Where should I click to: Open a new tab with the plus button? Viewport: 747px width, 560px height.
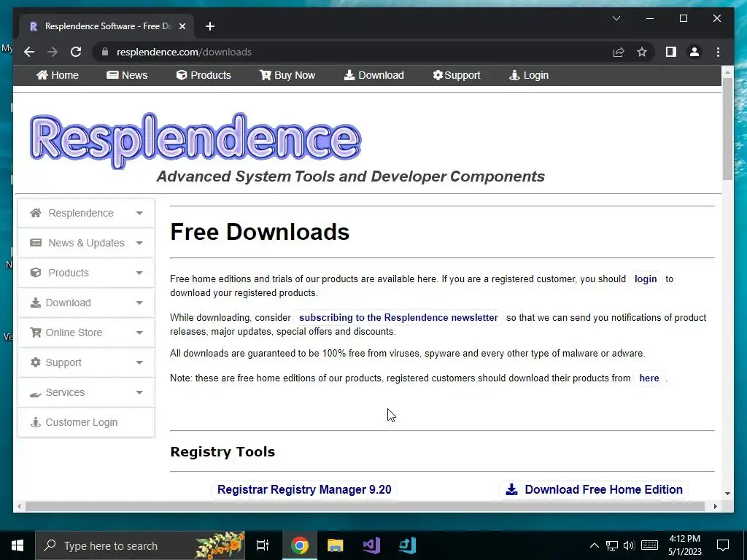point(210,26)
